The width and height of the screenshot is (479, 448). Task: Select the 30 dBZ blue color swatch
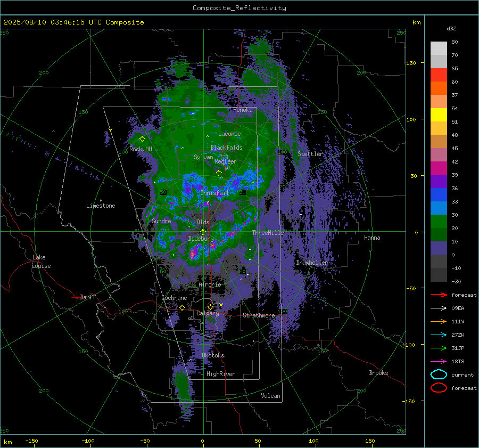[x=439, y=208]
